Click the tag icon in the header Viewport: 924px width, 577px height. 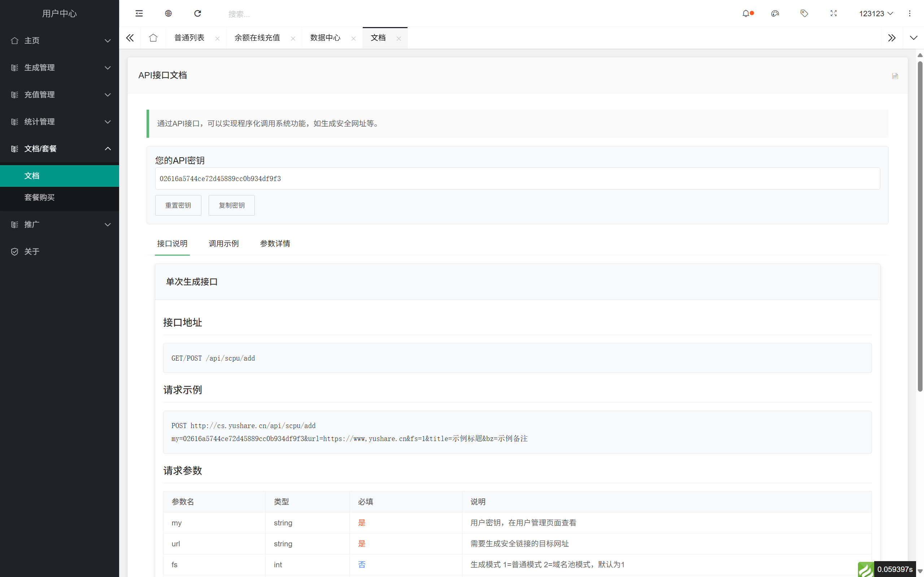click(804, 13)
